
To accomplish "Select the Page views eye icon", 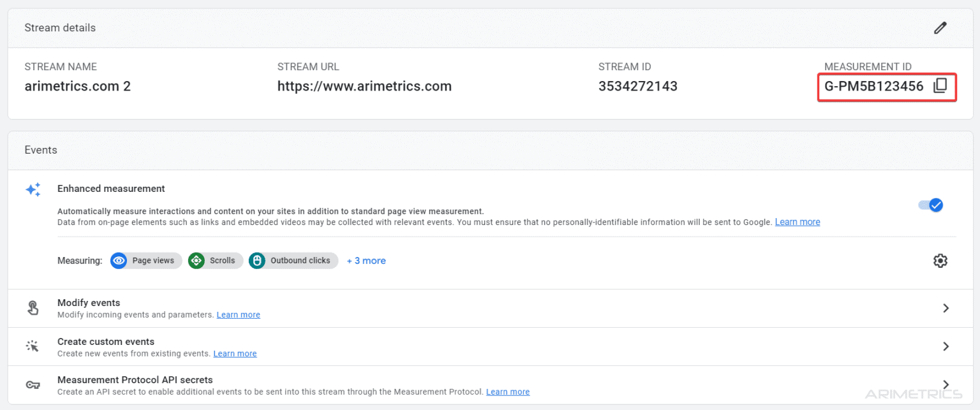I will click(119, 260).
